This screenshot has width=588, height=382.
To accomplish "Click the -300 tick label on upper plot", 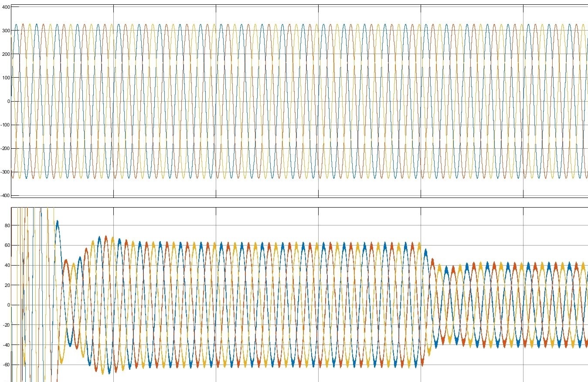I will tap(4, 172).
